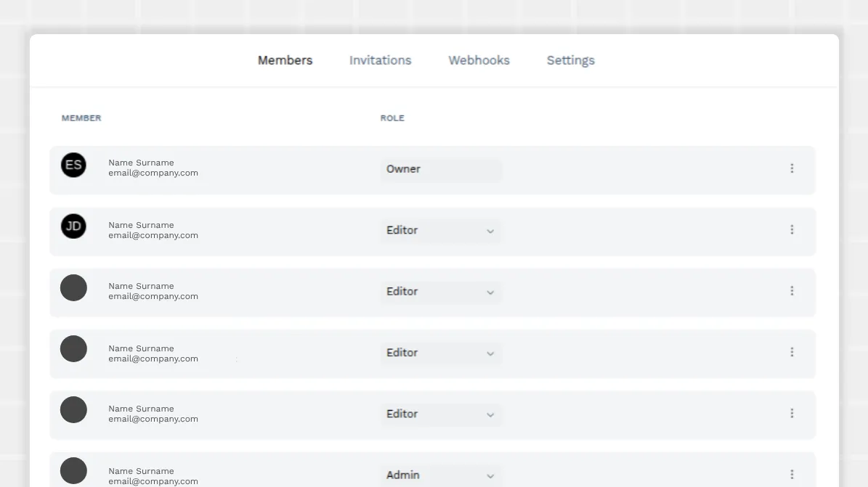This screenshot has width=868, height=487.
Task: Click the three-dot menu beside user JD
Action: pyautogui.click(x=792, y=229)
